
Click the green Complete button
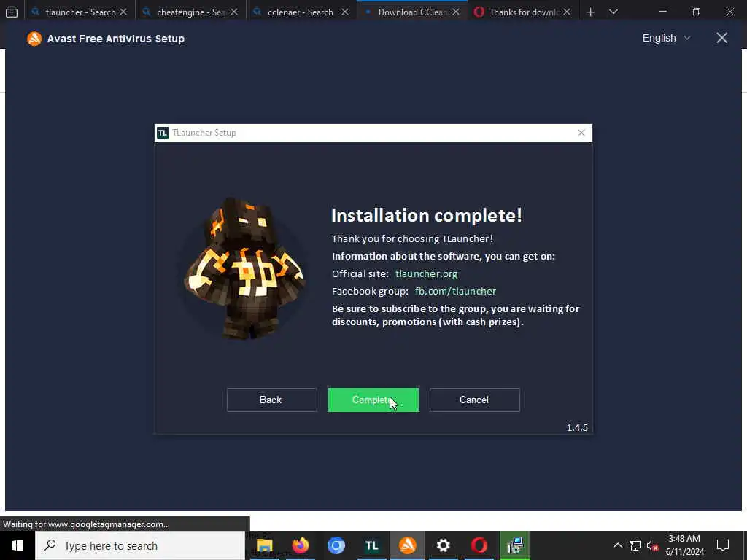coord(373,400)
